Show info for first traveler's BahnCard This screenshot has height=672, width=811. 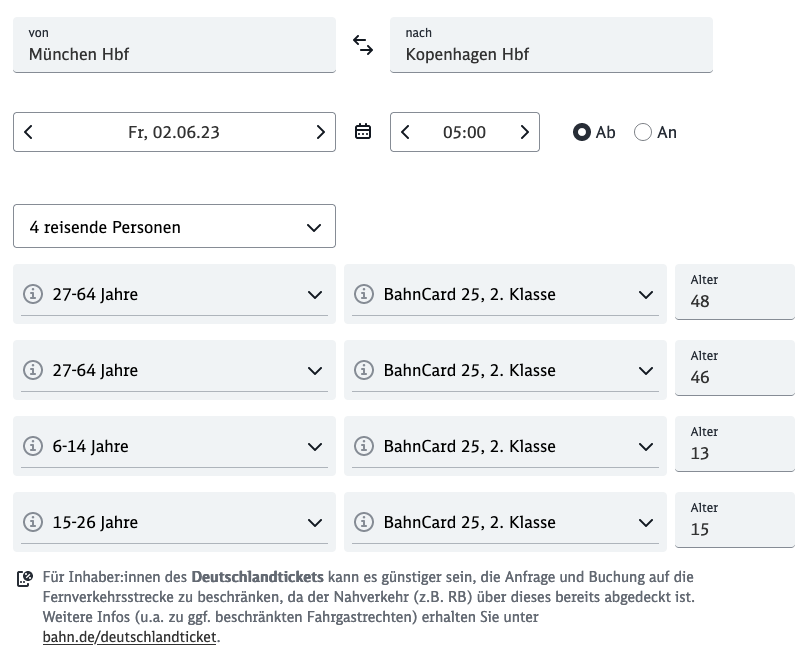pos(364,294)
